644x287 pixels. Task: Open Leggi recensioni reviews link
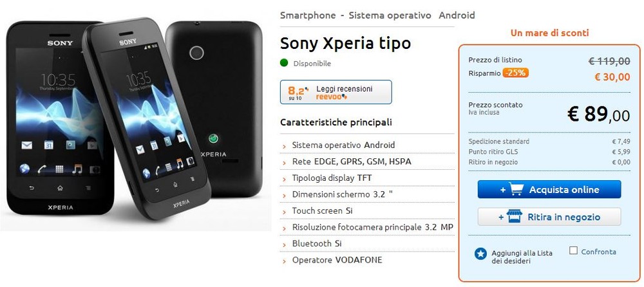(344, 89)
